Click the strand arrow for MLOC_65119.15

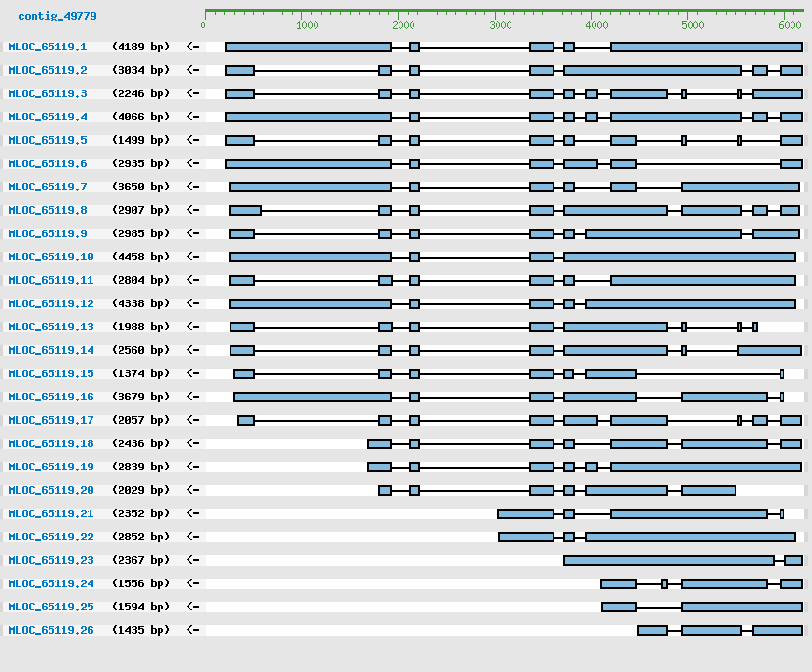192,373
